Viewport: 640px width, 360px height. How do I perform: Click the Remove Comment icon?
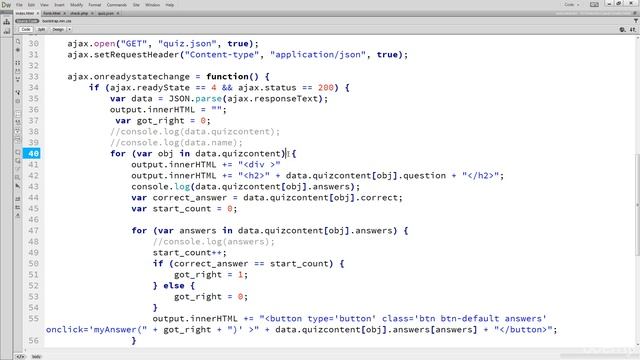[18, 161]
